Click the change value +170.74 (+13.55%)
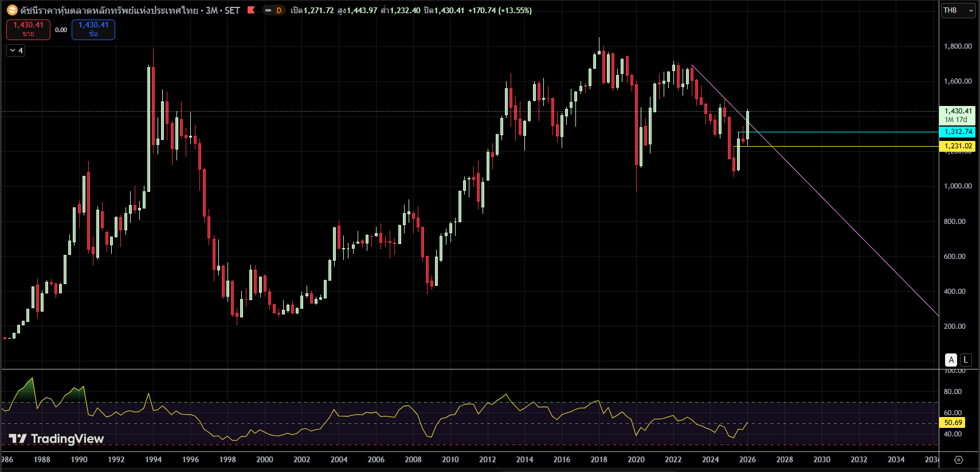Viewport: 980px width, 472px height. (500, 10)
